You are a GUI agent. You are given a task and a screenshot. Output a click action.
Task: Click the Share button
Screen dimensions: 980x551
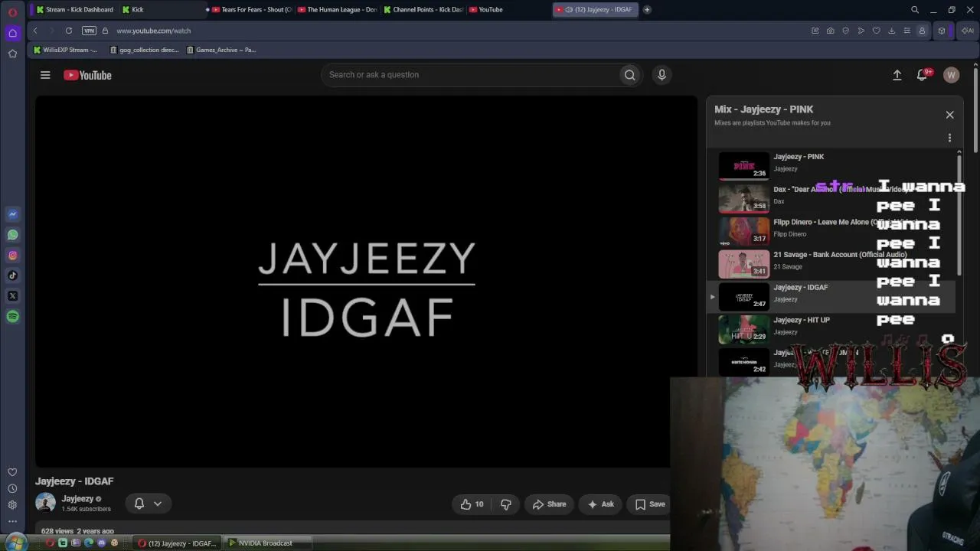click(549, 504)
